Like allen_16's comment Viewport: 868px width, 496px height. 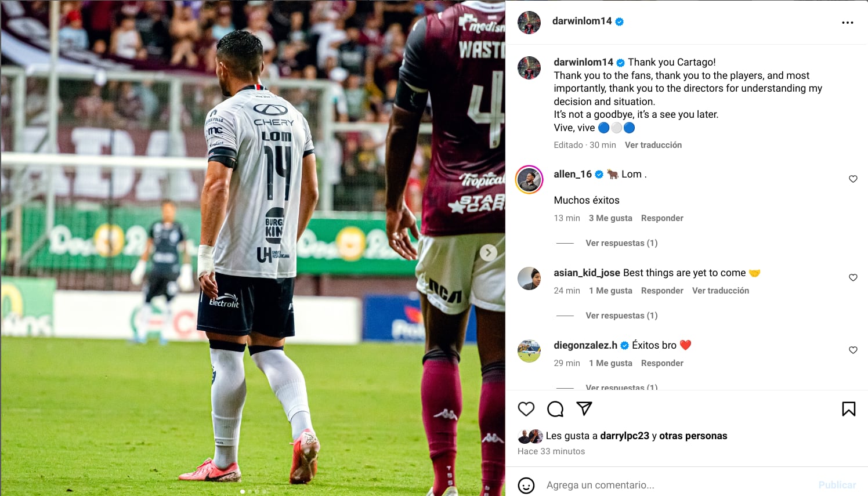click(x=853, y=179)
